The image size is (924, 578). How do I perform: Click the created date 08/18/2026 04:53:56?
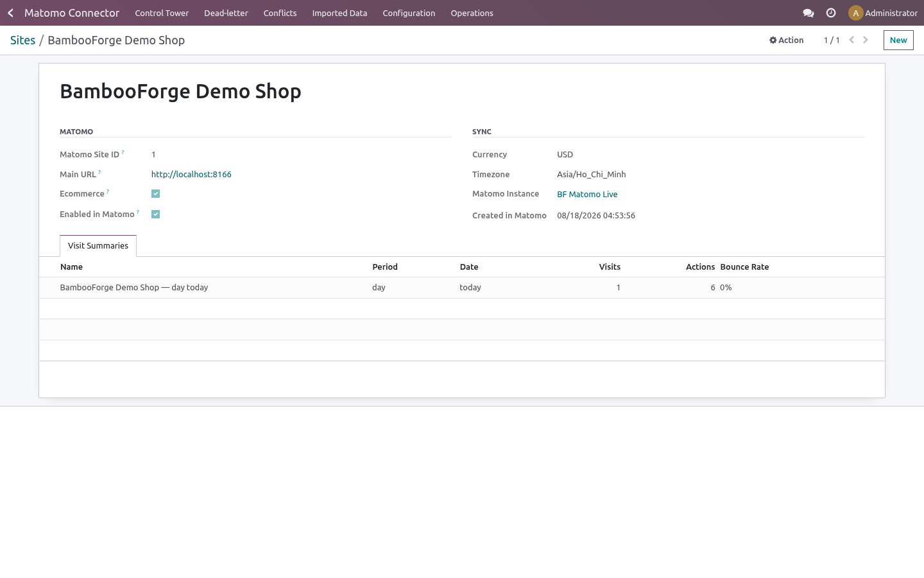596,215
